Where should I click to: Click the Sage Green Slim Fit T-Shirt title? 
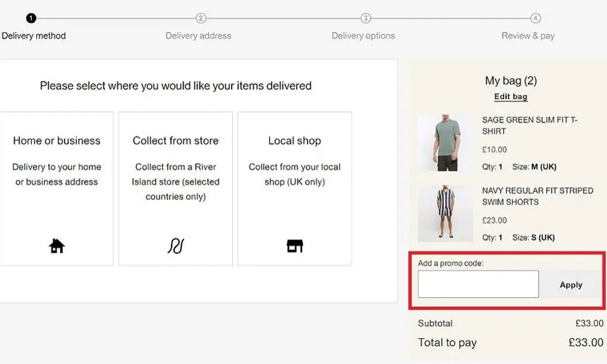(x=529, y=126)
